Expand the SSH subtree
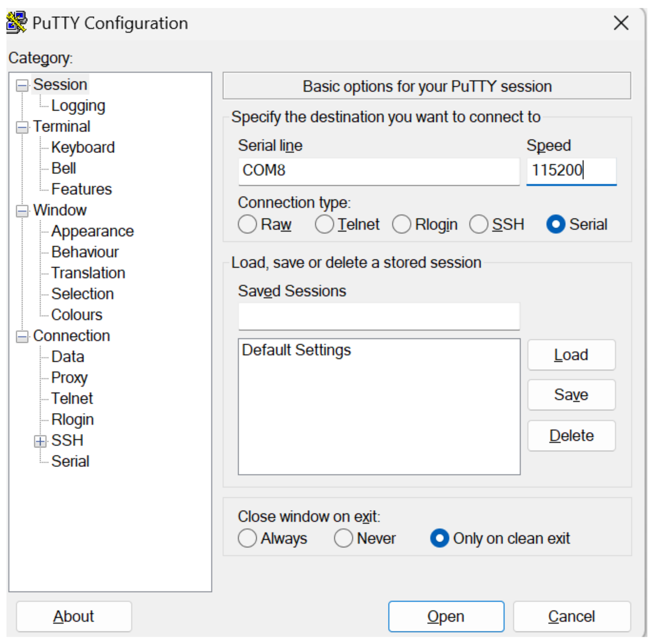This screenshot has height=644, width=656. point(40,441)
